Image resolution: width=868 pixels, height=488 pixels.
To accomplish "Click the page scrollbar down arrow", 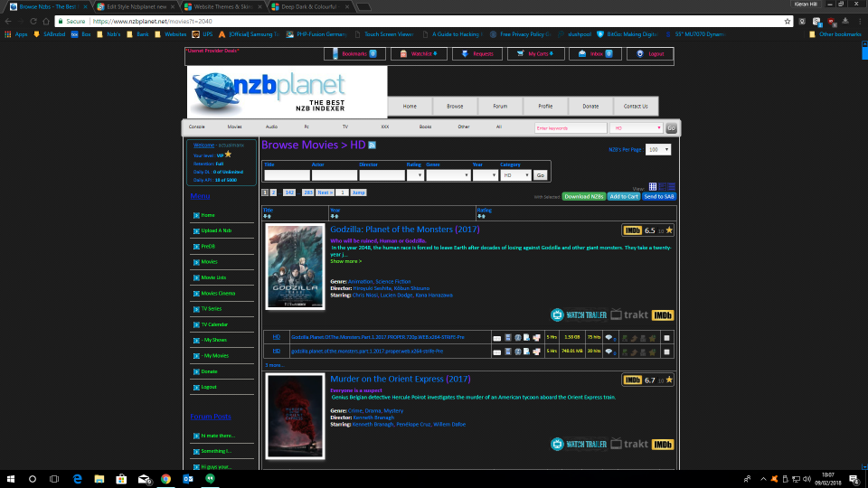I will tap(864, 467).
